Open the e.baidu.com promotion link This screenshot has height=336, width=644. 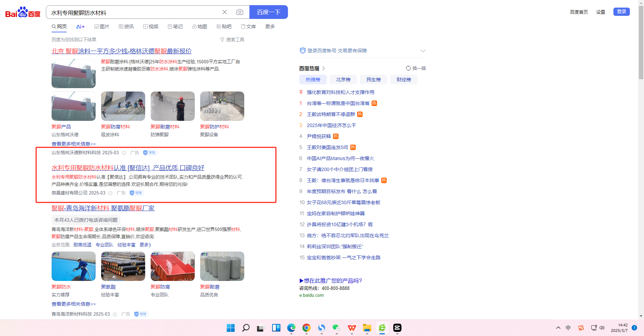coord(311,295)
